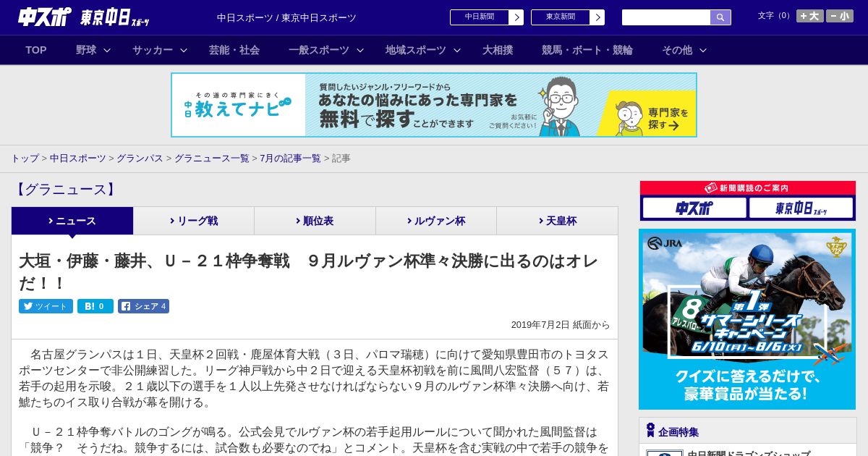Click the 中スポ logo in the header
868x456 pixels.
coord(45,17)
